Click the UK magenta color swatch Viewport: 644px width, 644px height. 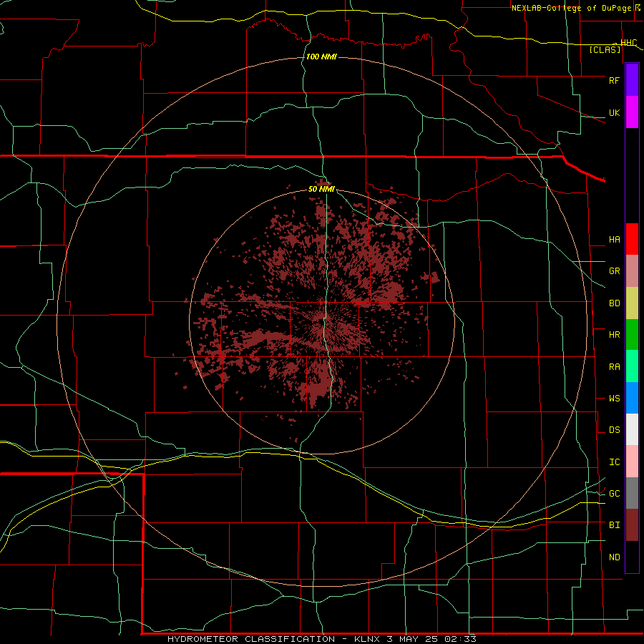coord(632,112)
